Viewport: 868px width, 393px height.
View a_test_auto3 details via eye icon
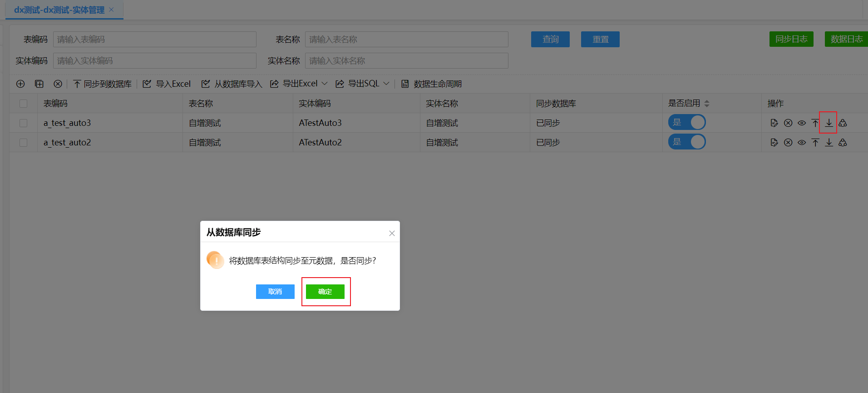(802, 123)
